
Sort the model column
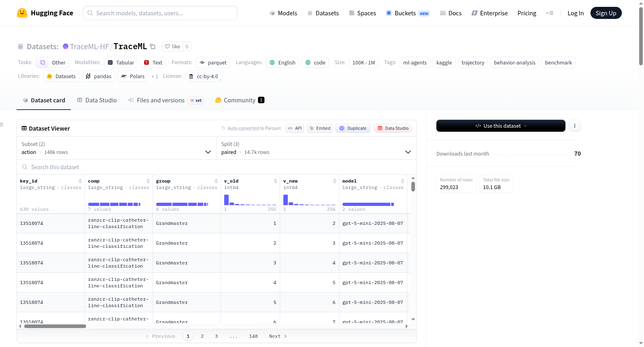(402, 181)
